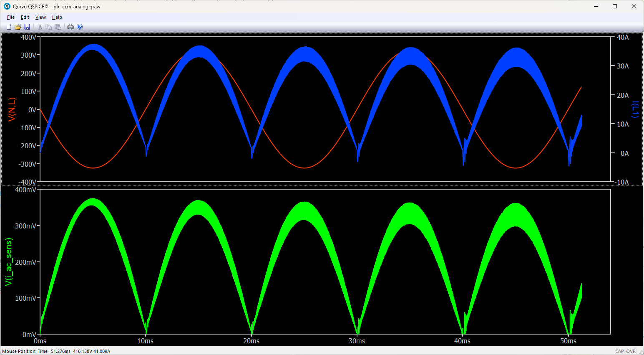644x355 pixels.
Task: Open the File menu
Action: click(x=11, y=17)
